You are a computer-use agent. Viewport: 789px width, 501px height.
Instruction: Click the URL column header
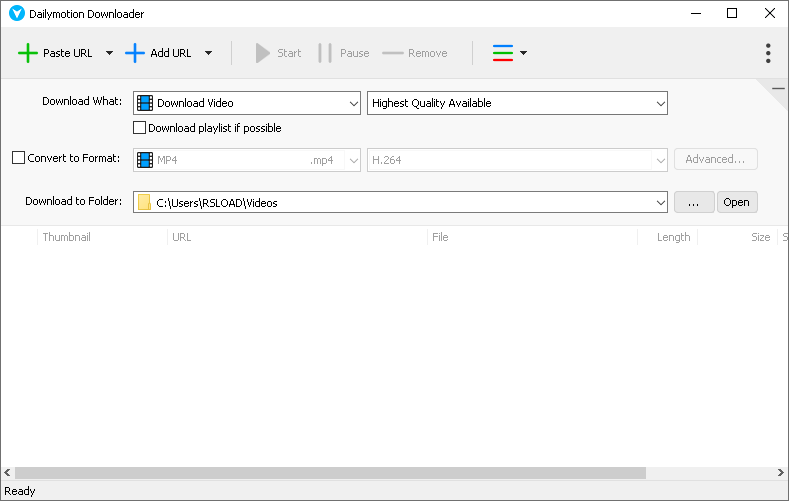(297, 237)
